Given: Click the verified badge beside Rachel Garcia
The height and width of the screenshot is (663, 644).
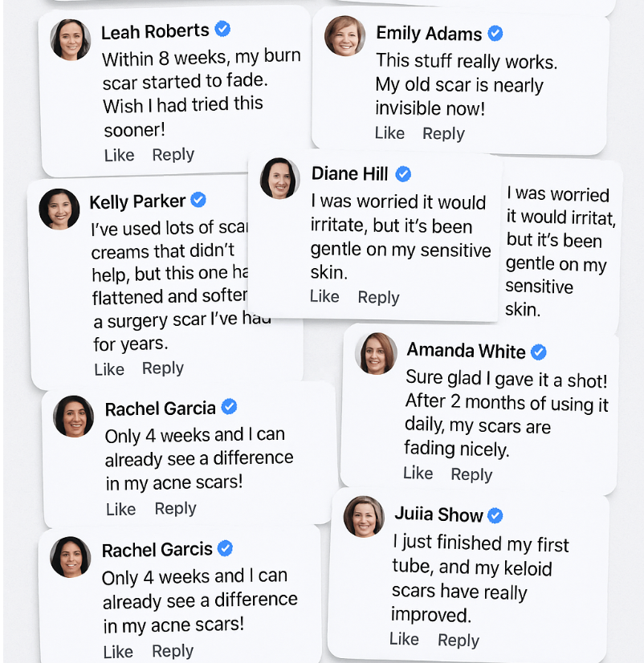Looking at the screenshot, I should pyautogui.click(x=230, y=407).
